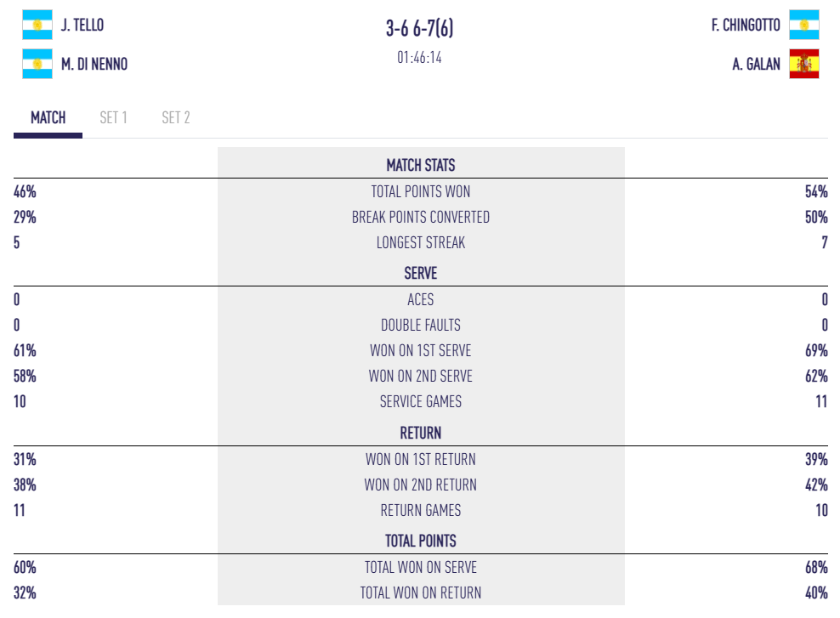Switch to the MATCH tab
Viewport: 840px width, 618px height.
pyautogui.click(x=48, y=118)
